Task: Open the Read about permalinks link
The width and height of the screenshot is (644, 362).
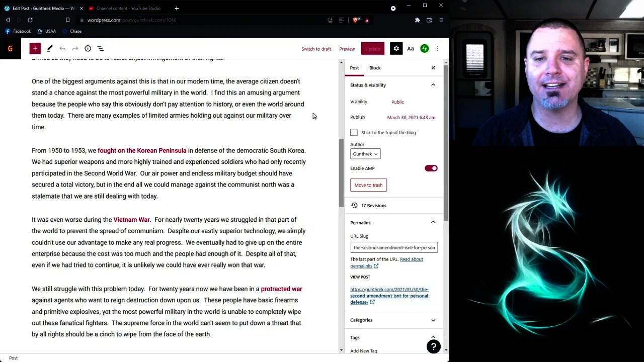Action: (386, 262)
